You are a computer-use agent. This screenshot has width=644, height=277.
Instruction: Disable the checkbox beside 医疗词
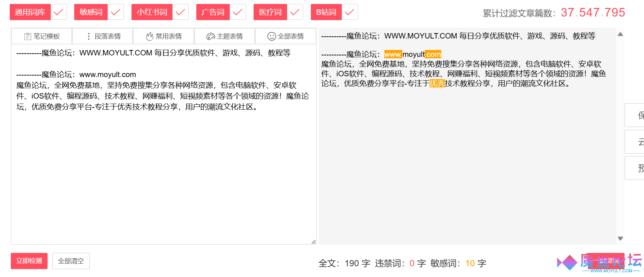pos(295,12)
